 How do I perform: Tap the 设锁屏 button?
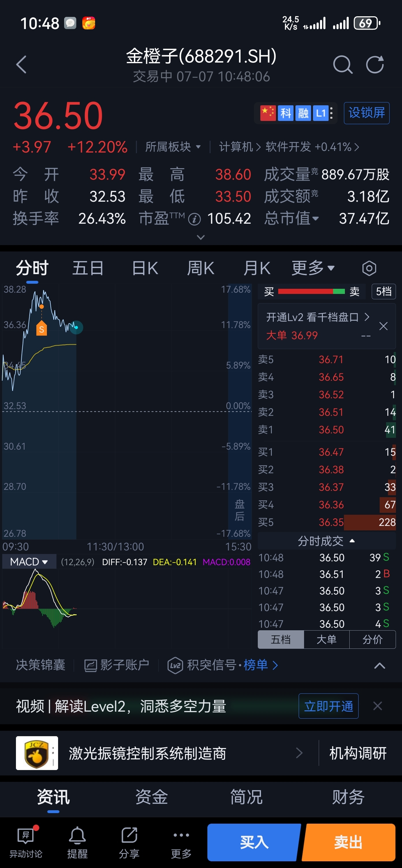coord(367,113)
